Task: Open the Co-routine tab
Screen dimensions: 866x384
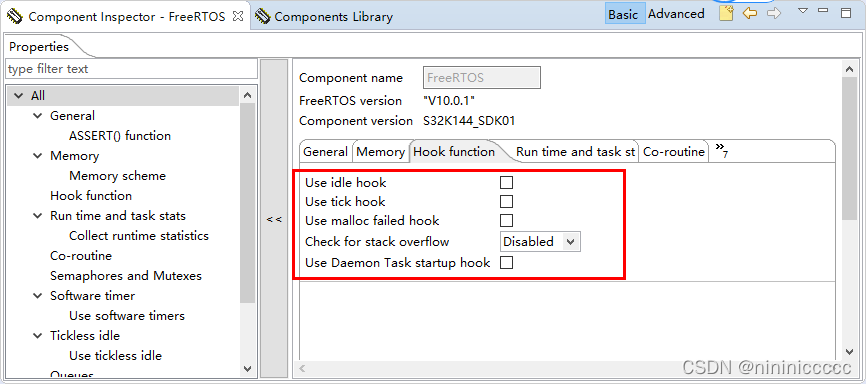Action: [x=674, y=152]
